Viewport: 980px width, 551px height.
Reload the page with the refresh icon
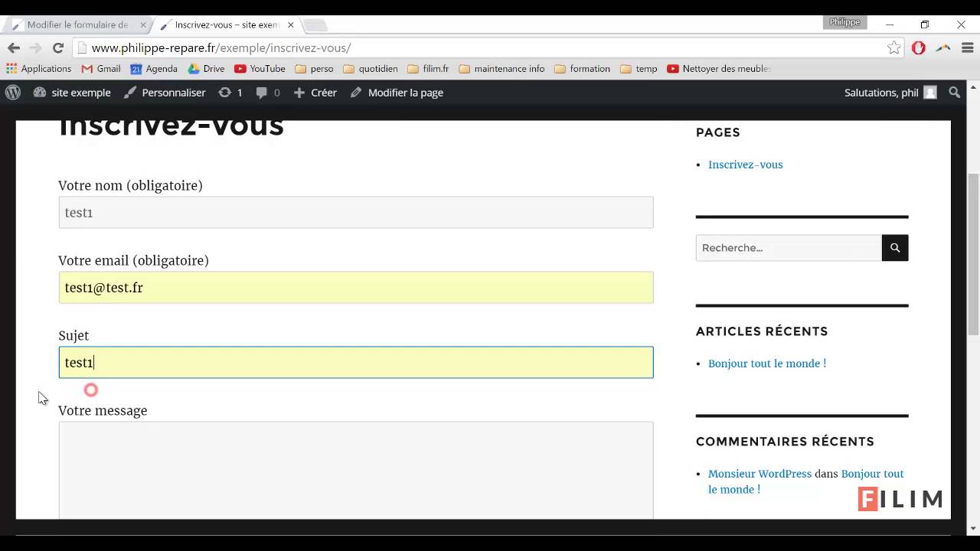[57, 47]
